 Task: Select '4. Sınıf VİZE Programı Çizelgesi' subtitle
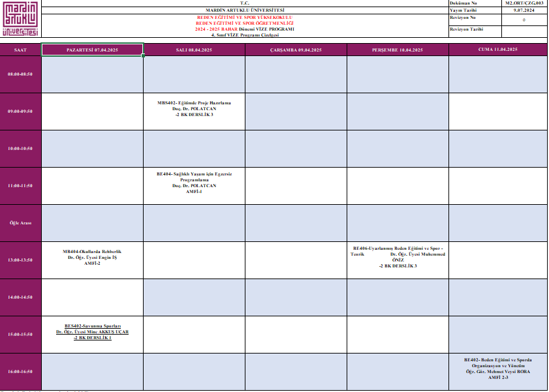tap(245, 35)
